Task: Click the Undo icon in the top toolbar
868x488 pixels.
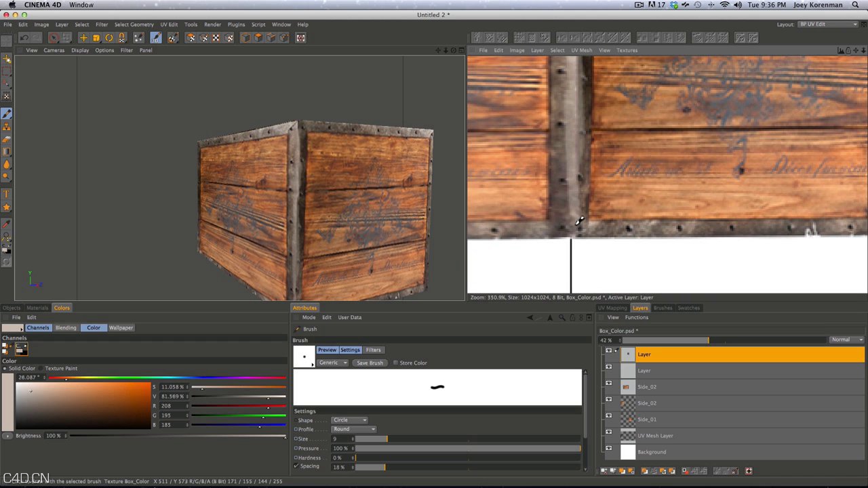Action: [x=24, y=38]
